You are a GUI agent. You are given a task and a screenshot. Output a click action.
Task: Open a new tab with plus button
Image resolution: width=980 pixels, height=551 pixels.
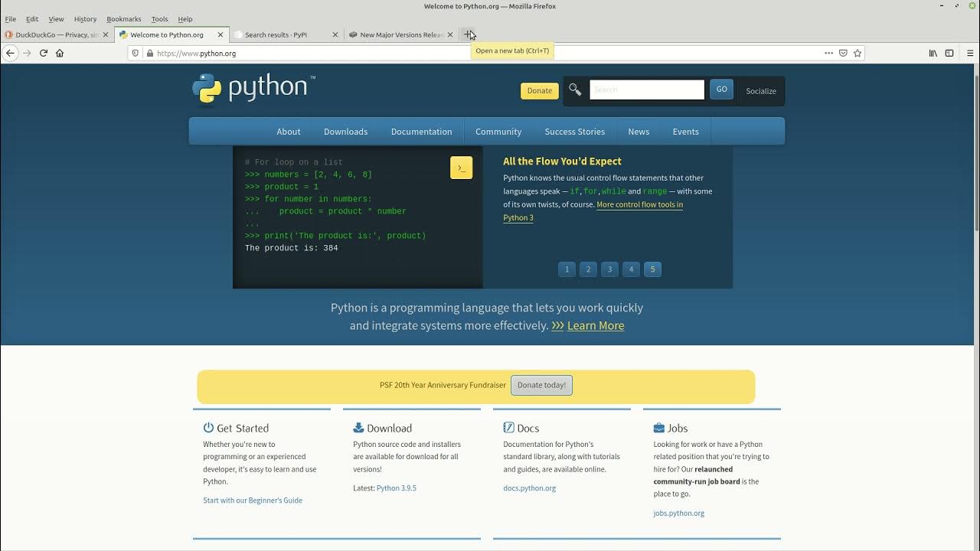click(468, 34)
